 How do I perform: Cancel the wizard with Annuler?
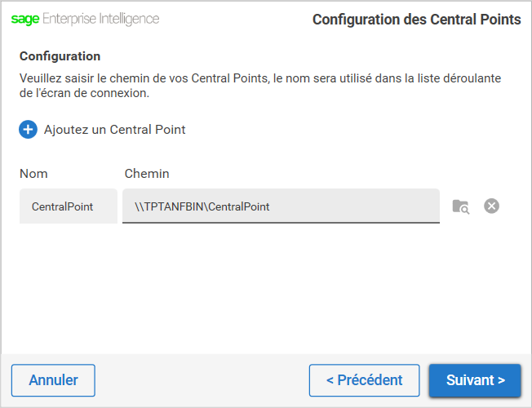(53, 380)
